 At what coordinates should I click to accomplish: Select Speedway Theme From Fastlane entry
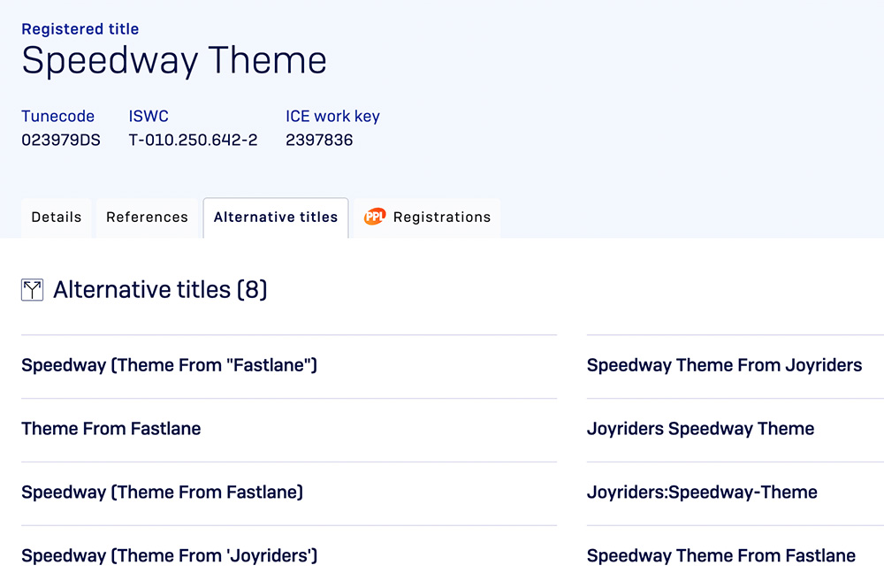[x=720, y=556]
